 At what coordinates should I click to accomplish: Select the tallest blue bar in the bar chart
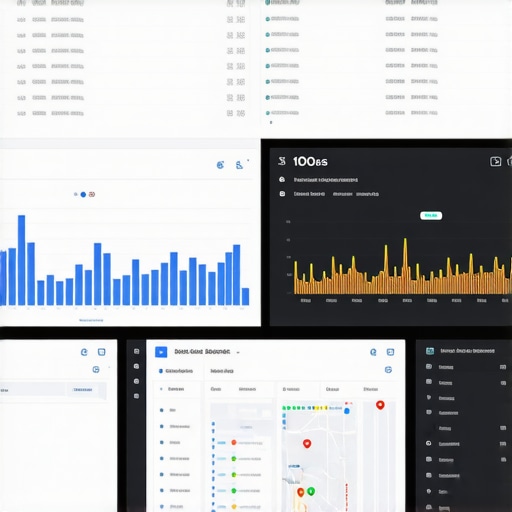click(x=21, y=260)
